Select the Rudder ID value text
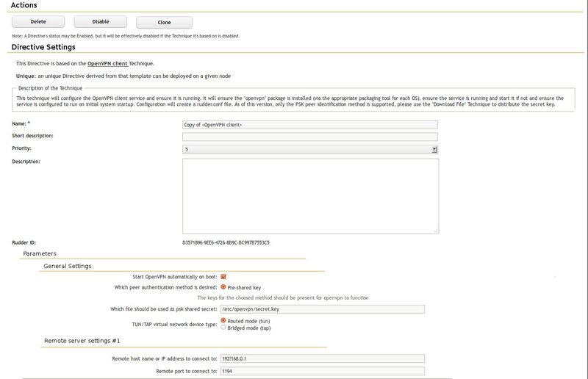 pyautogui.click(x=226, y=242)
